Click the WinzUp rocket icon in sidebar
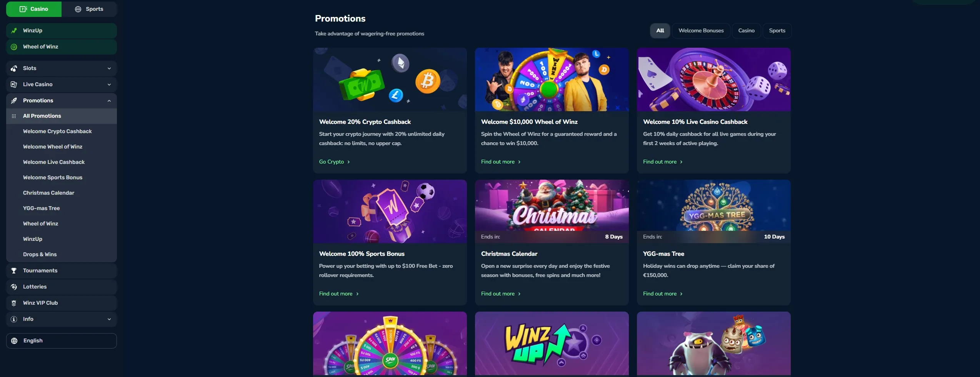 pyautogui.click(x=14, y=31)
